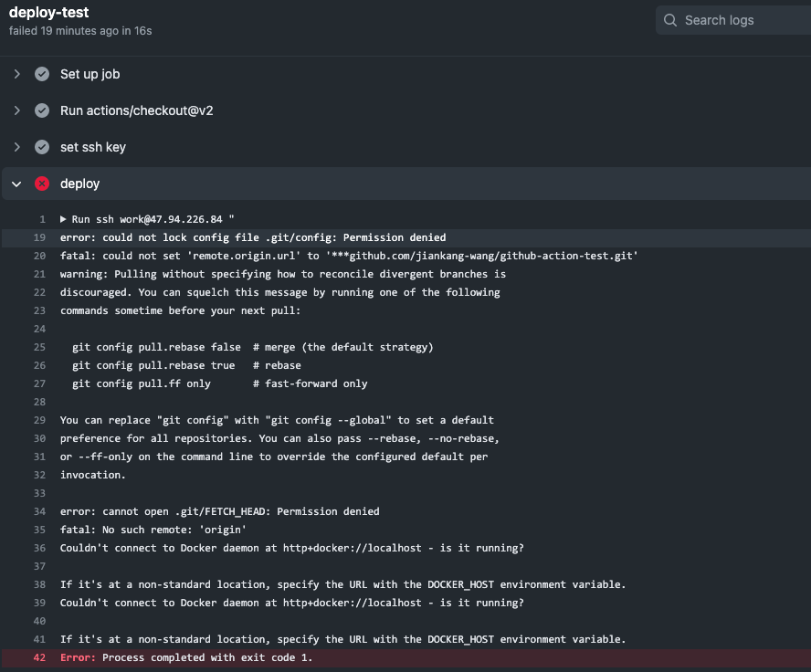Collapse the deploy step

(16, 184)
